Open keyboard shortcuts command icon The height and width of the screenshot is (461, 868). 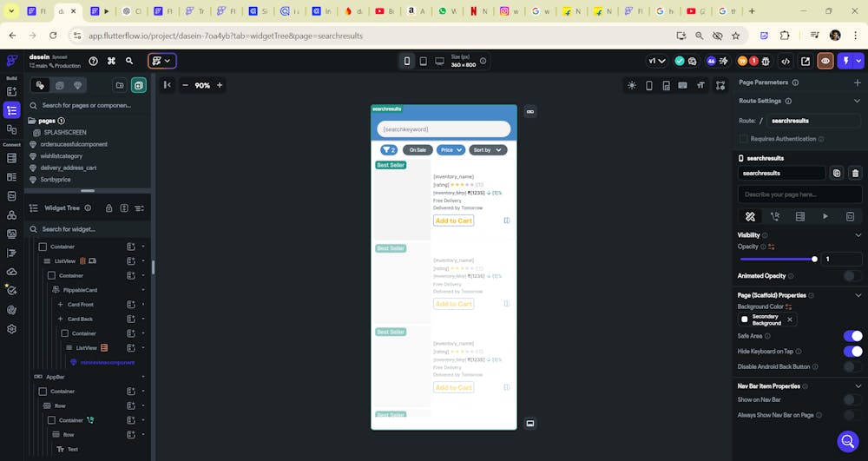(111, 61)
